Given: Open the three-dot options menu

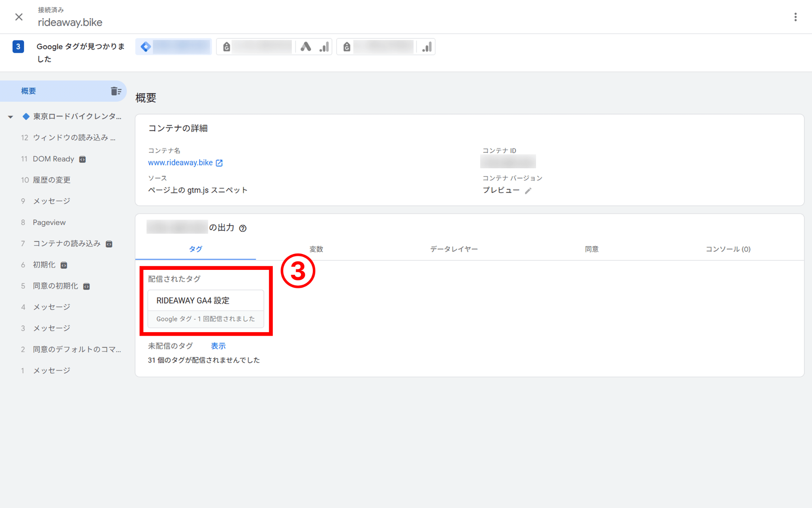Looking at the screenshot, I should 795,17.
